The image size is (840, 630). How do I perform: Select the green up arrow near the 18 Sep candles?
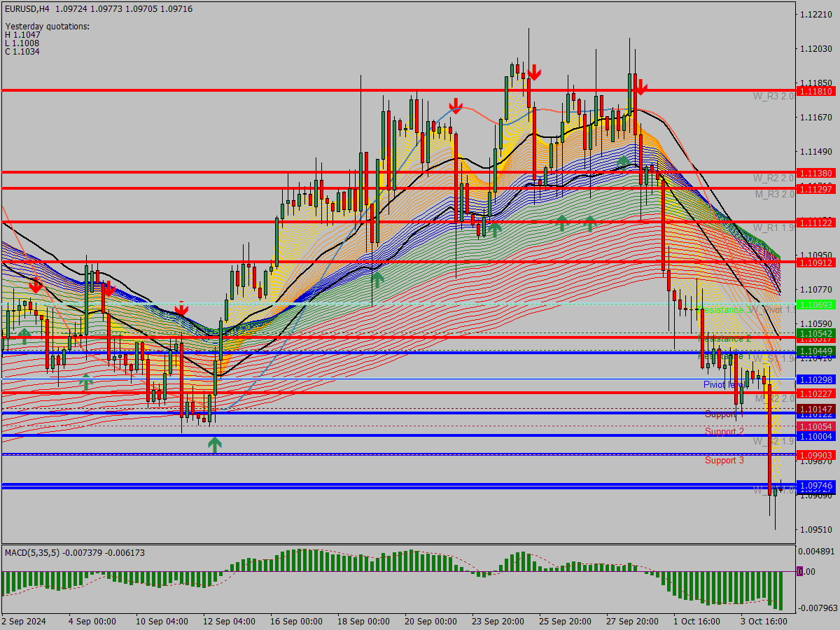377,279
